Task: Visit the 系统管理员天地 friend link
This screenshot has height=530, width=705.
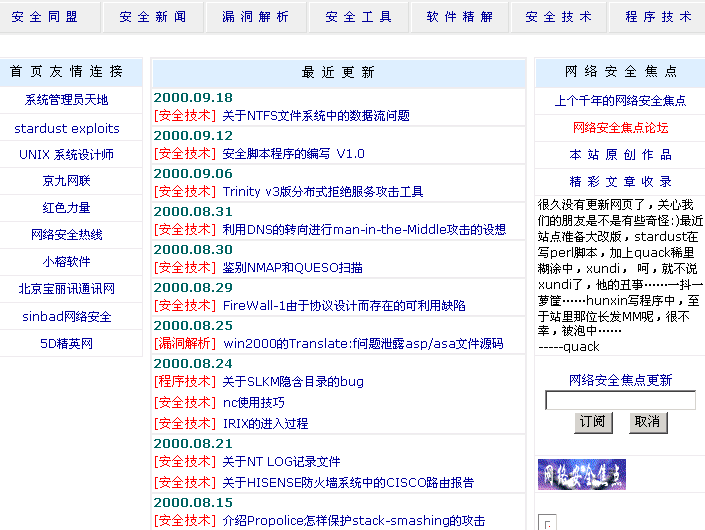Action: pos(67,100)
